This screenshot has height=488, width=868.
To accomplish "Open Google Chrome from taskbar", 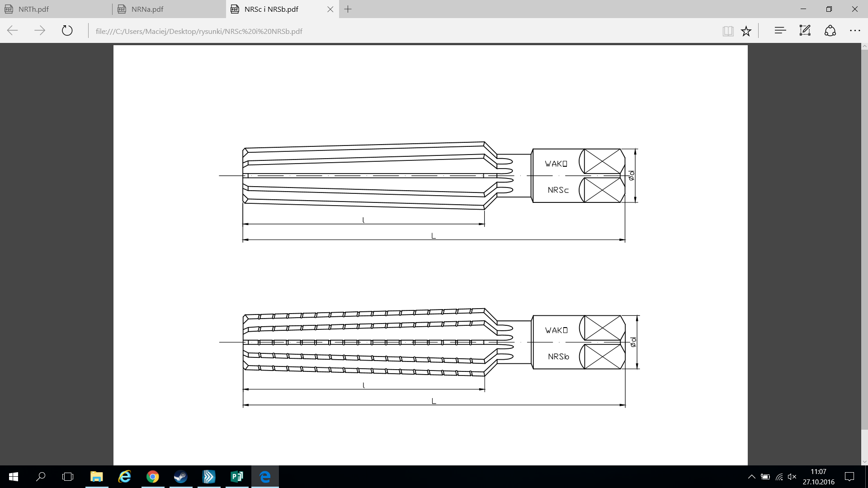I will point(153,477).
